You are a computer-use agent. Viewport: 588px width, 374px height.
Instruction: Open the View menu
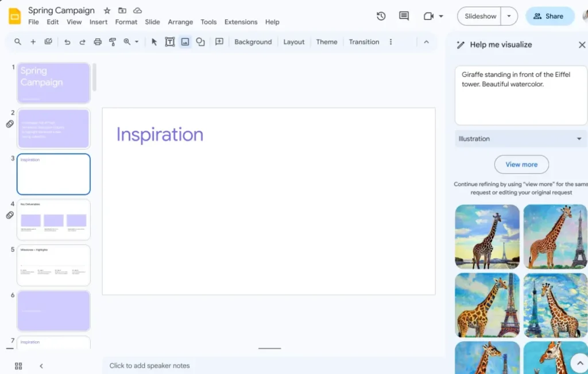(74, 22)
